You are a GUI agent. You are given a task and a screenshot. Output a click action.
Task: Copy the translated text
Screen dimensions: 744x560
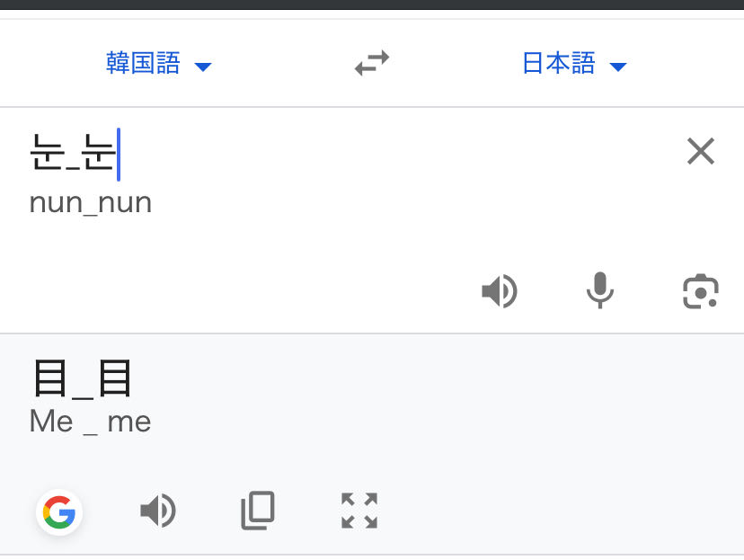point(258,511)
